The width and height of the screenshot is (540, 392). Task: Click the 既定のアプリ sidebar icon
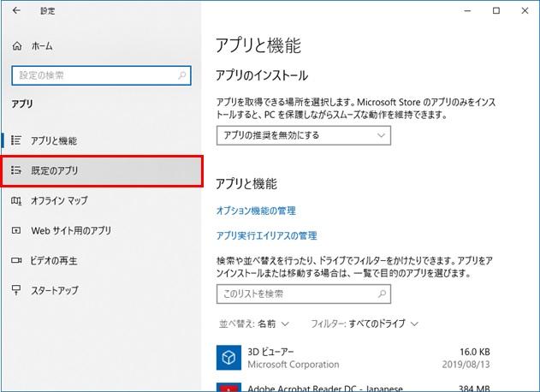(x=16, y=170)
